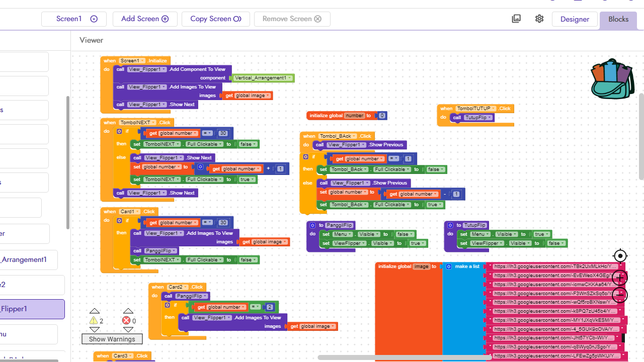Open the Backpack icon
This screenshot has width=644, height=362.
point(612,78)
